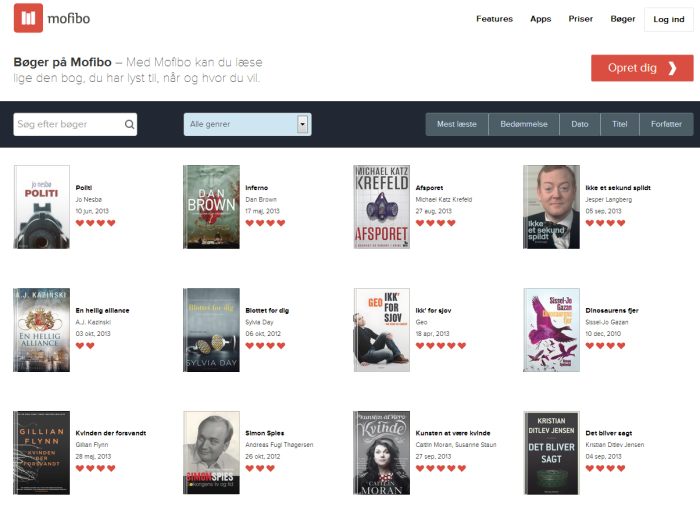
Task: Open the Ikke et sekund spildt cover
Action: pyautogui.click(x=551, y=207)
